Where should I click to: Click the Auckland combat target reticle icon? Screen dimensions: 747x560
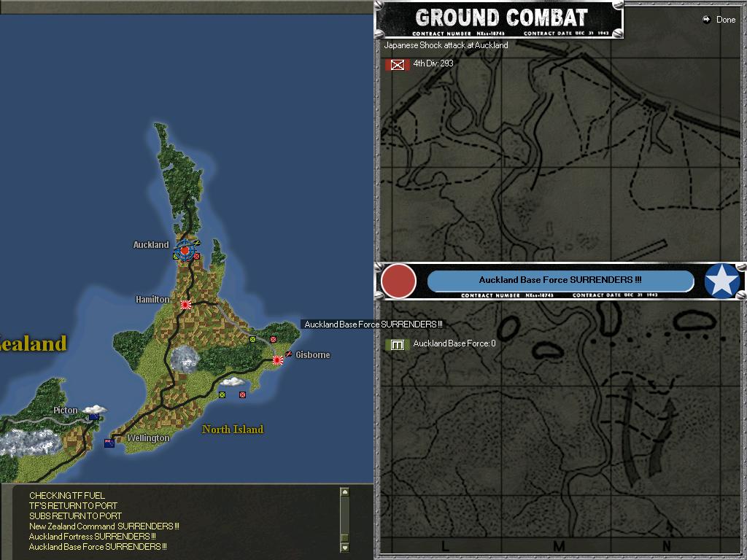click(x=184, y=250)
